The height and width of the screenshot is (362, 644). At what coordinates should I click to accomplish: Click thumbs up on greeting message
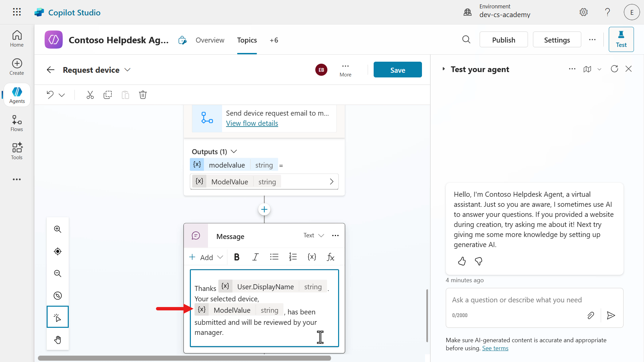[x=462, y=261]
